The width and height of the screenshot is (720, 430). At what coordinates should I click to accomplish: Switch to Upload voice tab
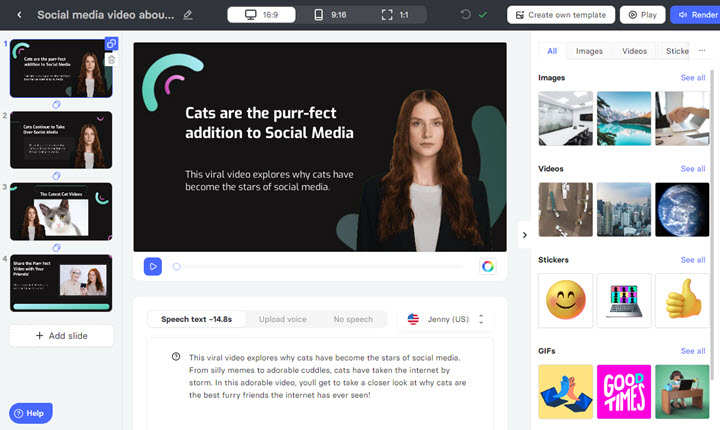[282, 319]
